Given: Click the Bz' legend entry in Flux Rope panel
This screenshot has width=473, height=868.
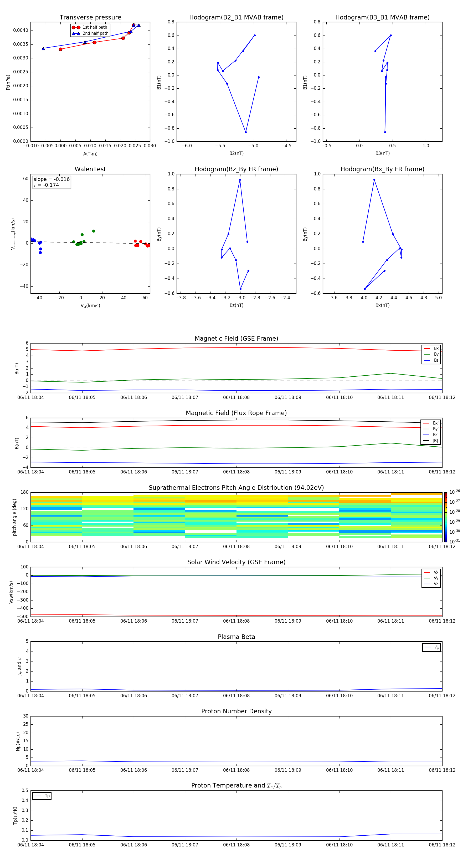Looking at the screenshot, I should pyautogui.click(x=431, y=435).
